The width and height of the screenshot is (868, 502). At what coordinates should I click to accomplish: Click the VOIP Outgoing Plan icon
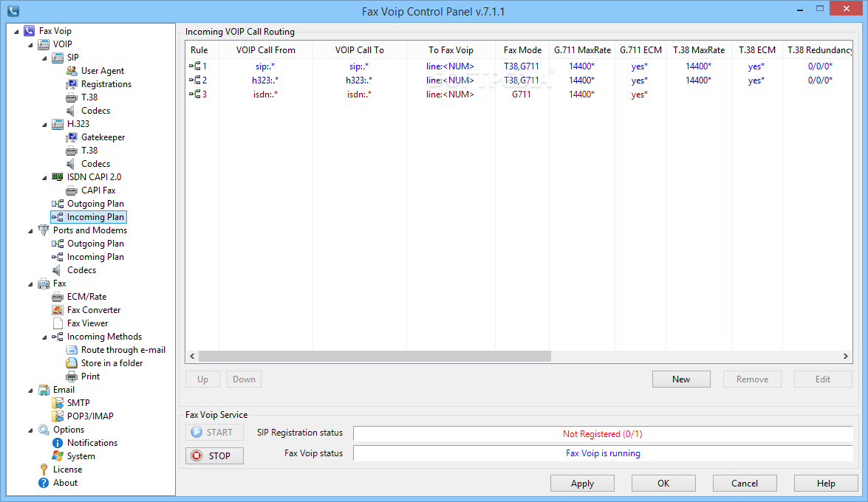(x=57, y=204)
